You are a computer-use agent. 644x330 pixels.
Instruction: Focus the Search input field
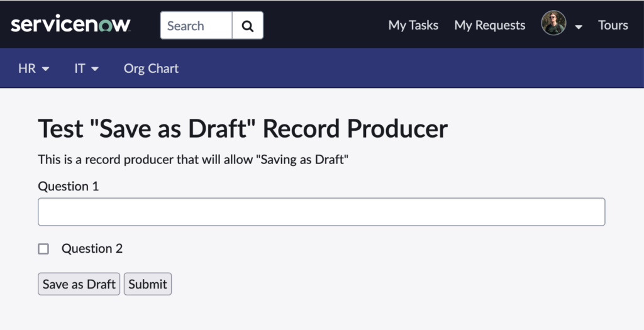196,25
